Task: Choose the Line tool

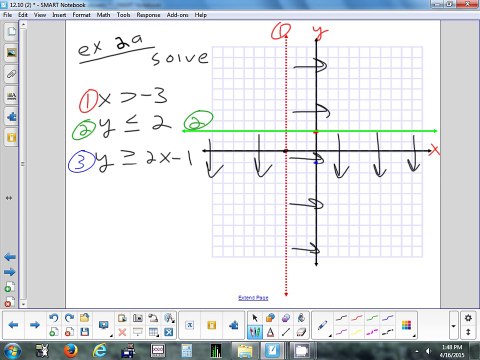Action: click(286, 332)
